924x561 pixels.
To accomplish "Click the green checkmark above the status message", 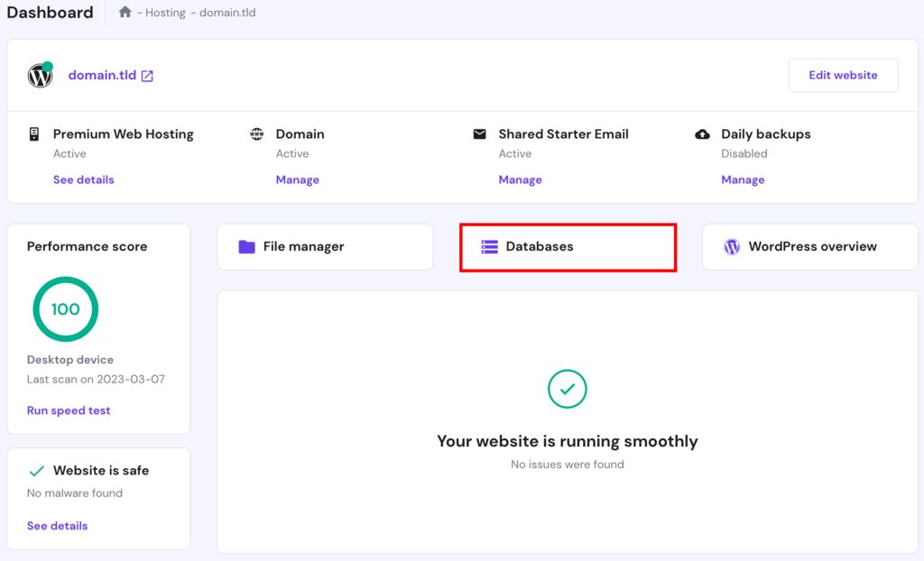I will 567,389.
